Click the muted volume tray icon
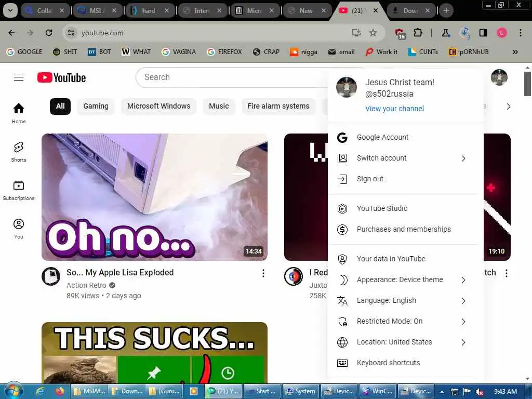Image resolution: width=532 pixels, height=399 pixels. (480, 392)
